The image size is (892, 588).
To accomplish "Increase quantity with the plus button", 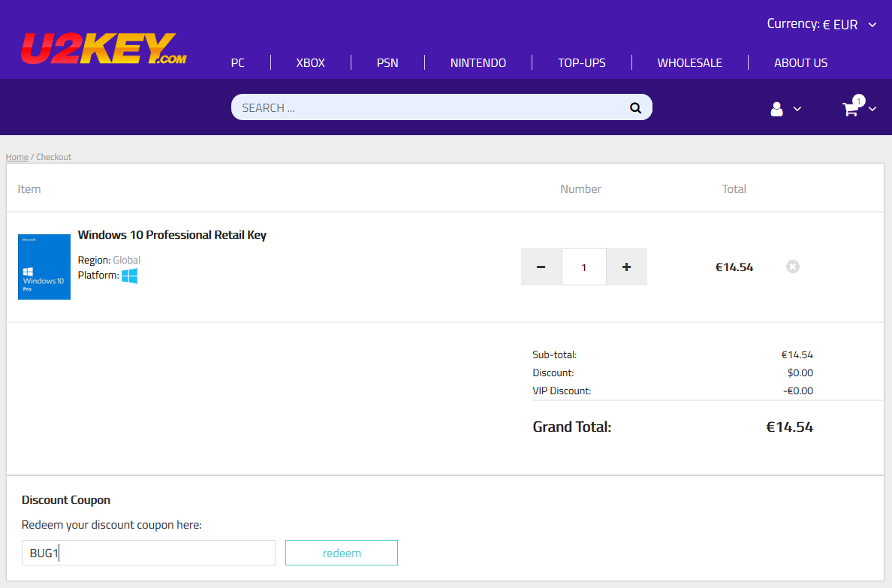I will 626,267.
